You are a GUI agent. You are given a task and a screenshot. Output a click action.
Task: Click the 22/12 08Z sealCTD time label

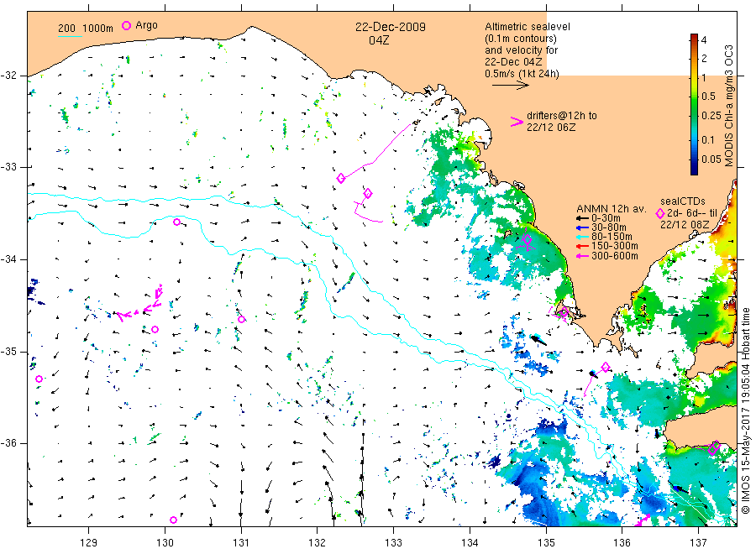point(685,225)
